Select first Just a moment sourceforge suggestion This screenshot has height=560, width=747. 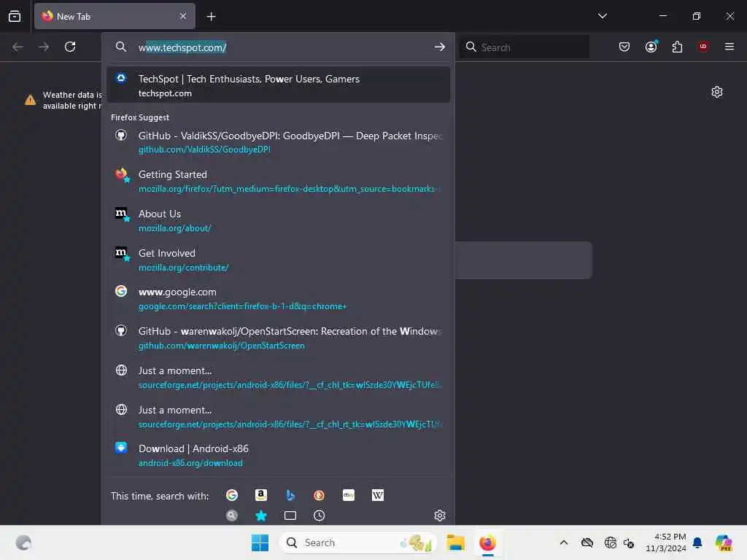278,377
